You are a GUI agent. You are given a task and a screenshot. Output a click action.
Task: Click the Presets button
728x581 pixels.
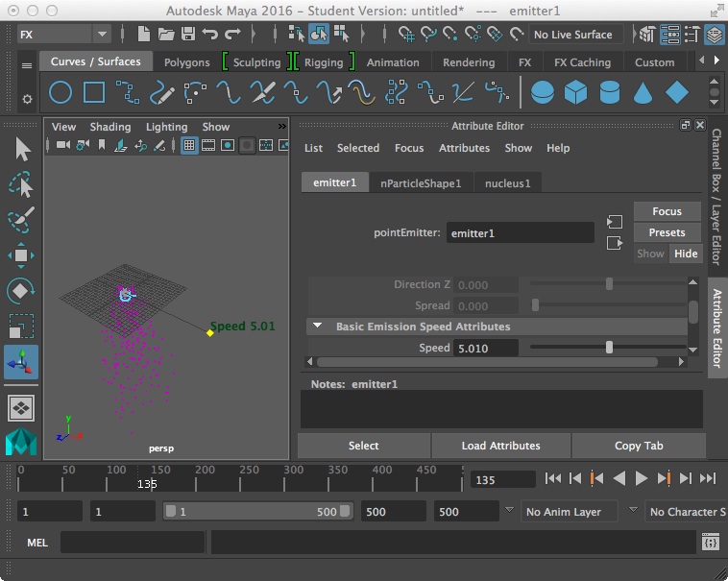click(667, 232)
